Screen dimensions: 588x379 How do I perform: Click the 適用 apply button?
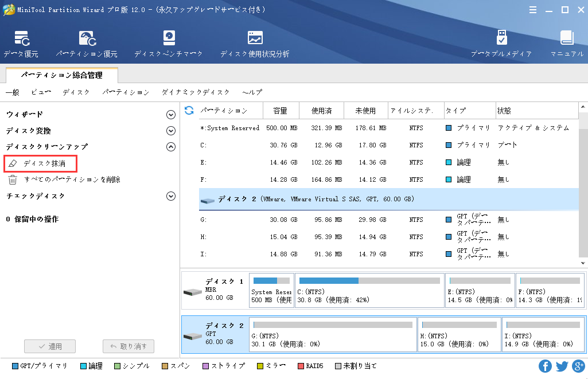[50, 346]
